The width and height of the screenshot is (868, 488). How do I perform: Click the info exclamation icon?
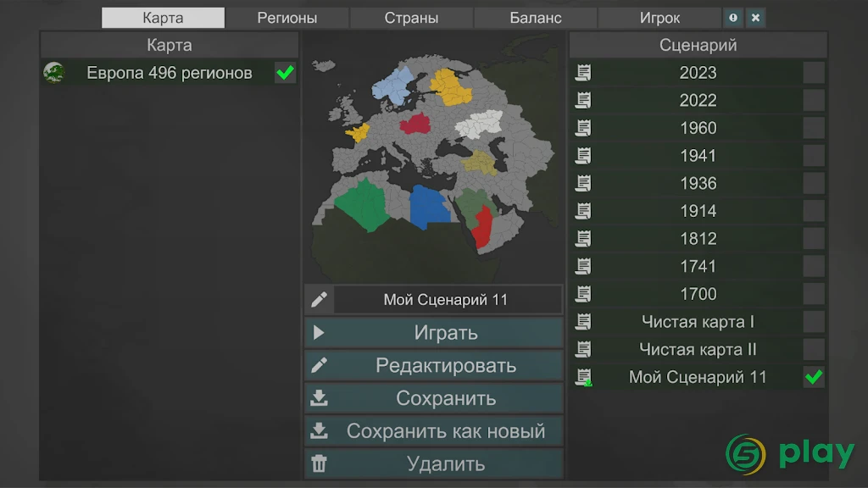pyautogui.click(x=733, y=18)
